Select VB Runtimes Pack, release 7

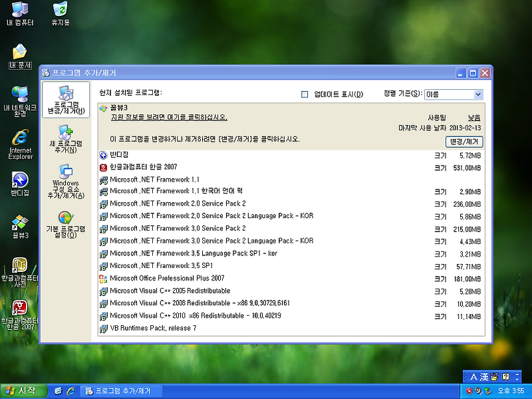coord(291,329)
